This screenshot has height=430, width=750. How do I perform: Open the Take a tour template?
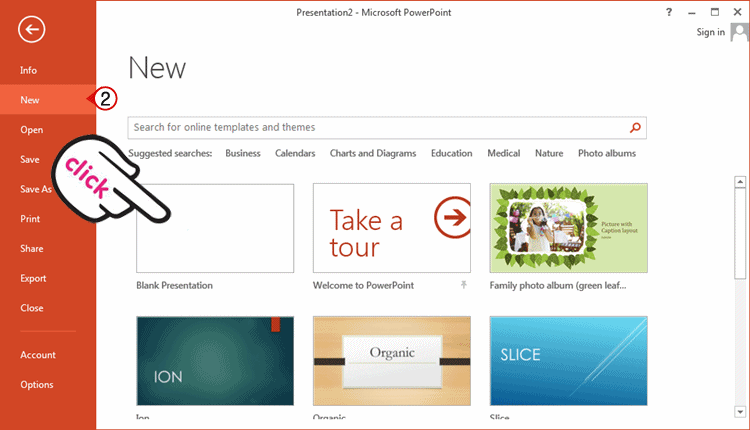[392, 228]
